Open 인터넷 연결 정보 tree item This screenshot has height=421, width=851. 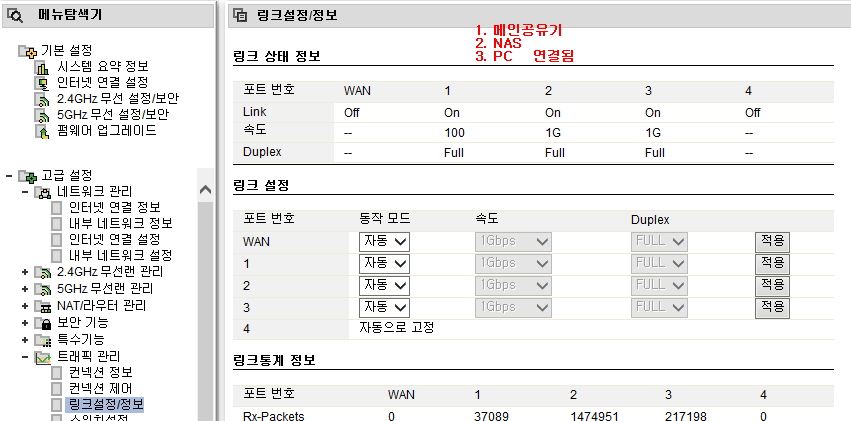(115, 208)
